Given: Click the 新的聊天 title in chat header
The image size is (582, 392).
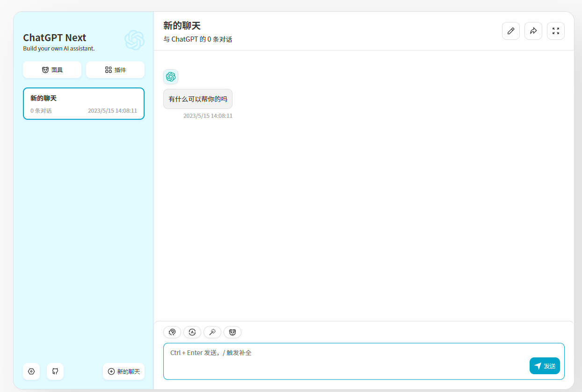Looking at the screenshot, I should point(182,26).
